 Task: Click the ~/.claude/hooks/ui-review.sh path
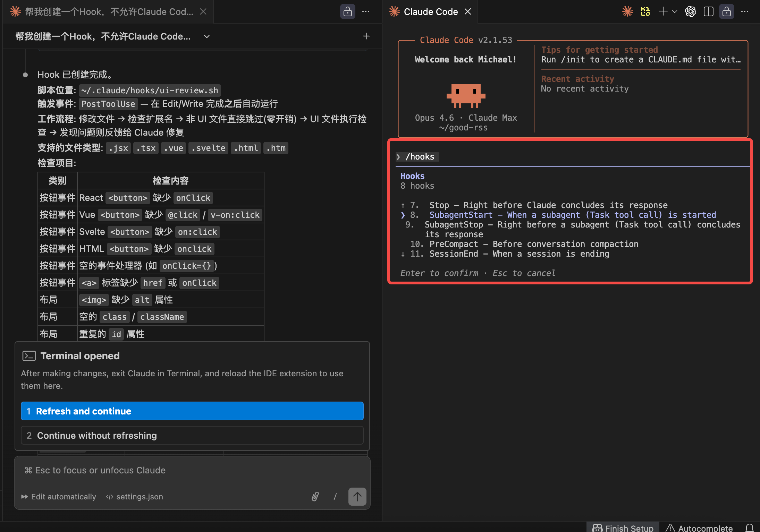(x=150, y=91)
